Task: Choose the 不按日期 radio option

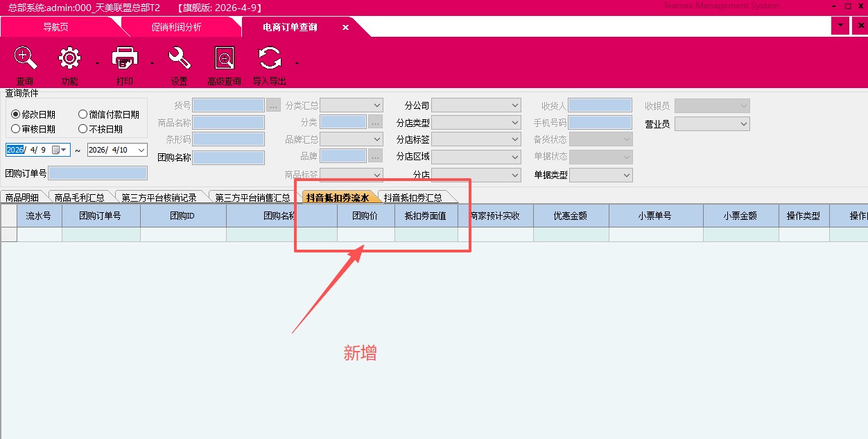Action: [83, 129]
